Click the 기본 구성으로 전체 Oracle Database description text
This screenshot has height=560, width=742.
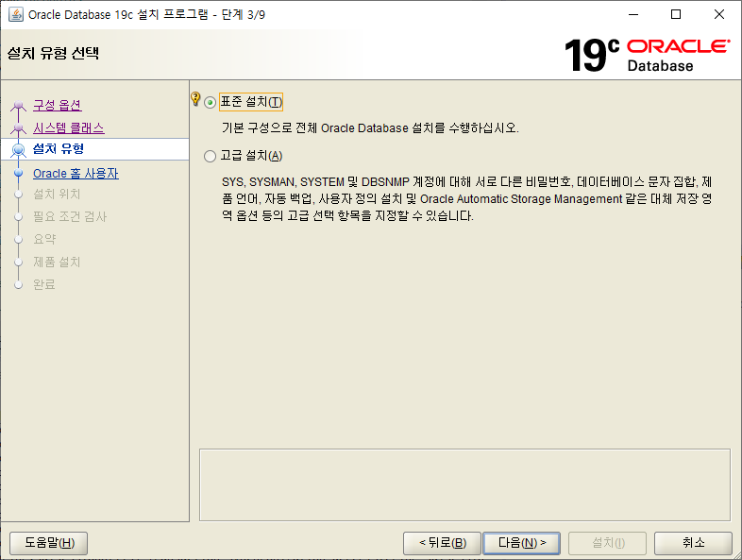coord(370,128)
